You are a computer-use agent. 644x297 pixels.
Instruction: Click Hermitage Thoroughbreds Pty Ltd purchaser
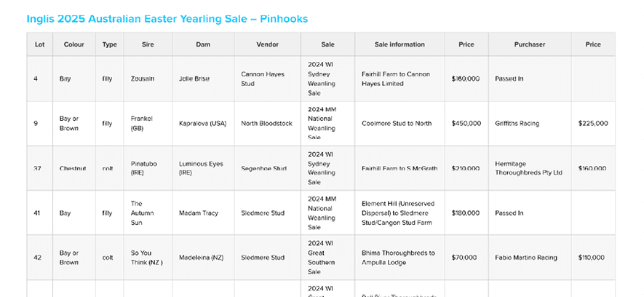[x=528, y=168]
